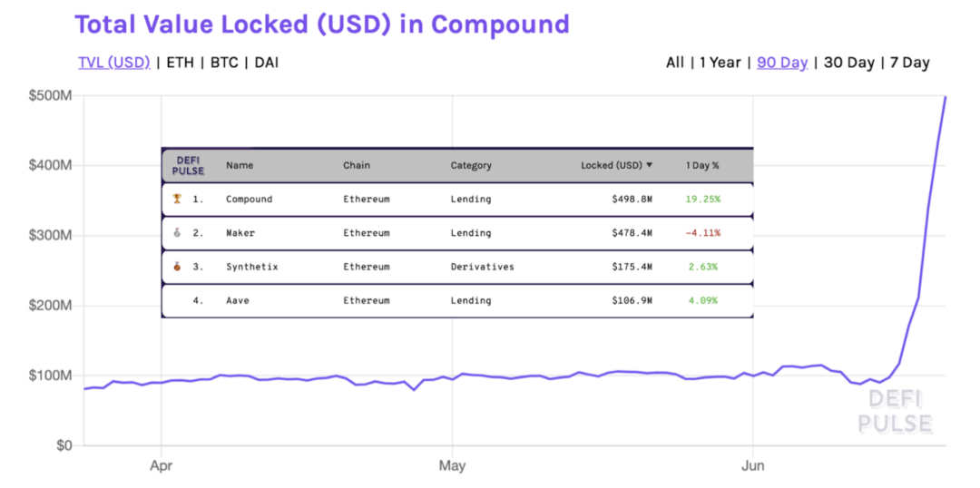
Task: Click the chart title Total Value Locked
Action: tap(322, 24)
